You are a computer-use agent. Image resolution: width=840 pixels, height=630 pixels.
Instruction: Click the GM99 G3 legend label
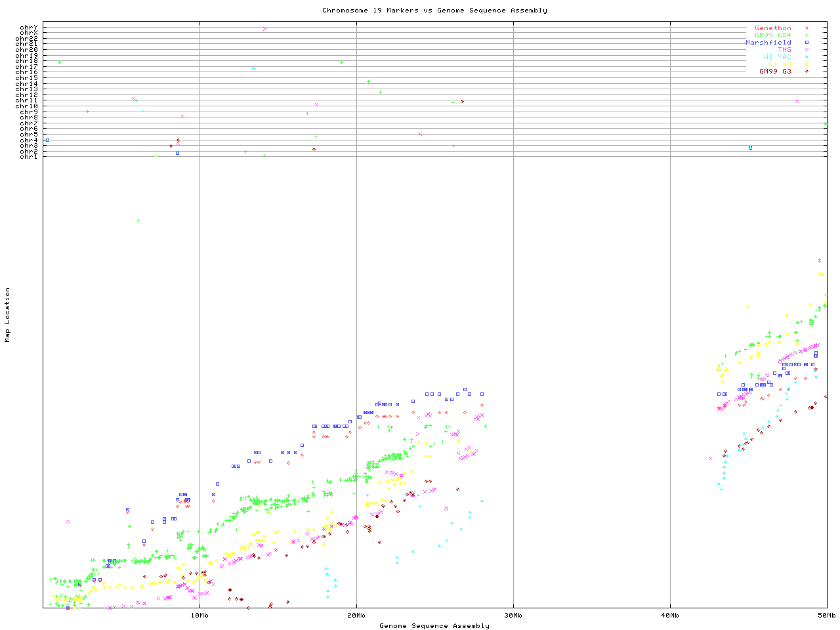pos(775,72)
